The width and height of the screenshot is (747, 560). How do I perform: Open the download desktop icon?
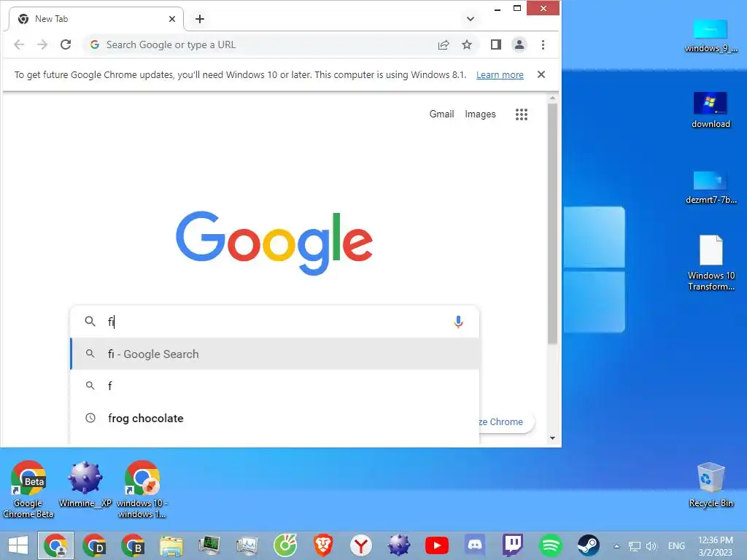point(711,110)
